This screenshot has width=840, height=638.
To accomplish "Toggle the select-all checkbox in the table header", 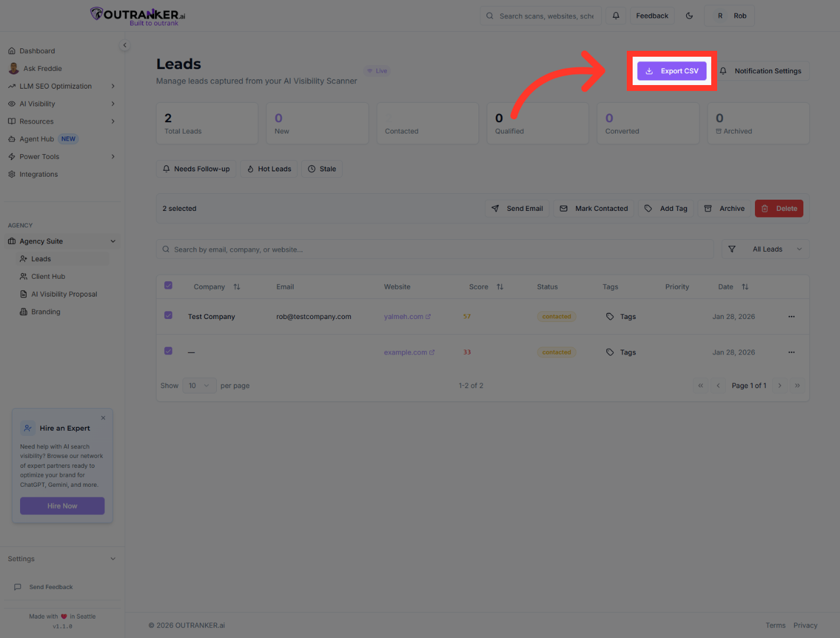I will click(x=168, y=285).
